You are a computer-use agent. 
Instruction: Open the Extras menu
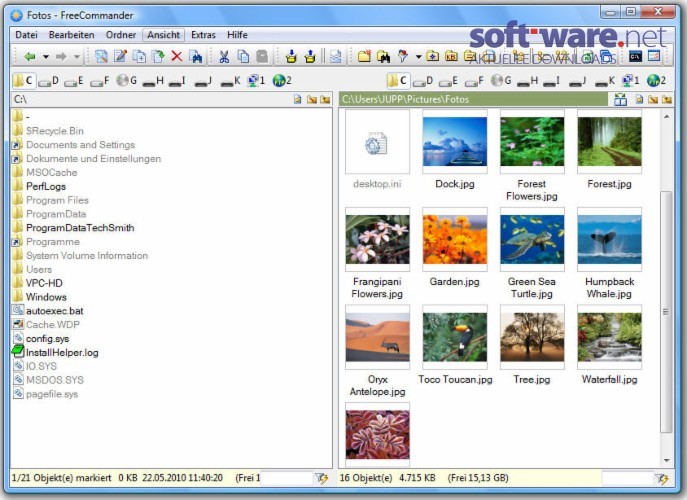point(203,35)
